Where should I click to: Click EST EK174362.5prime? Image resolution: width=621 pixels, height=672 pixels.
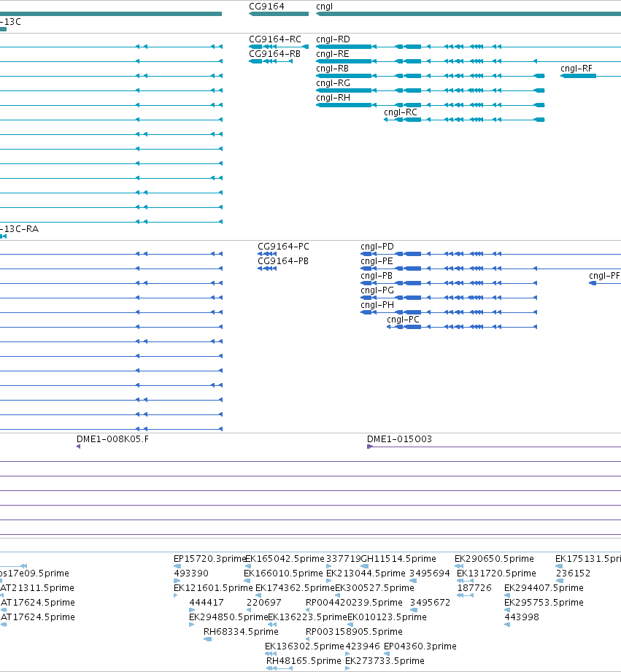295,587
